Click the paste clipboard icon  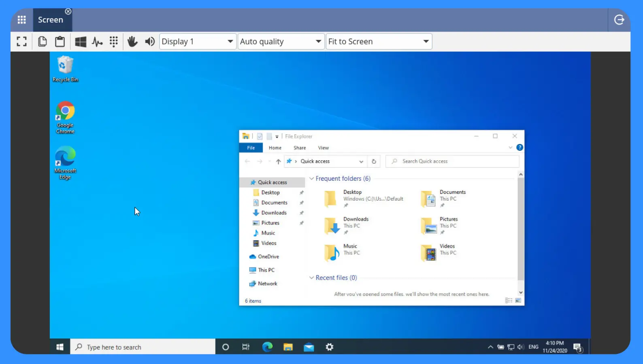[x=60, y=41]
